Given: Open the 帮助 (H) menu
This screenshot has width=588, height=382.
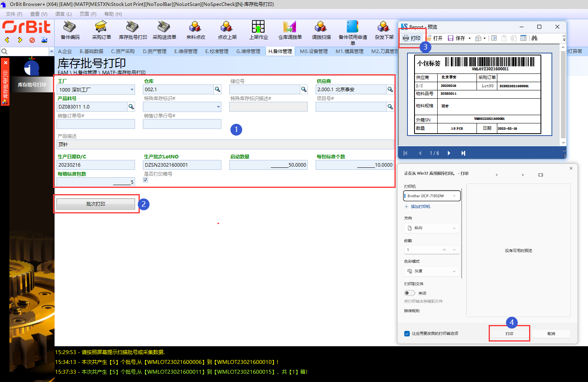Looking at the screenshot, I should click(x=113, y=14).
